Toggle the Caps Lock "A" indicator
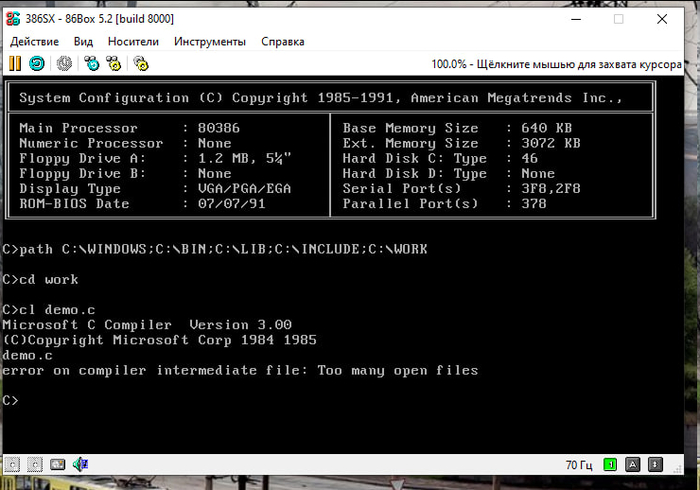The height and width of the screenshot is (490, 700). tap(633, 464)
